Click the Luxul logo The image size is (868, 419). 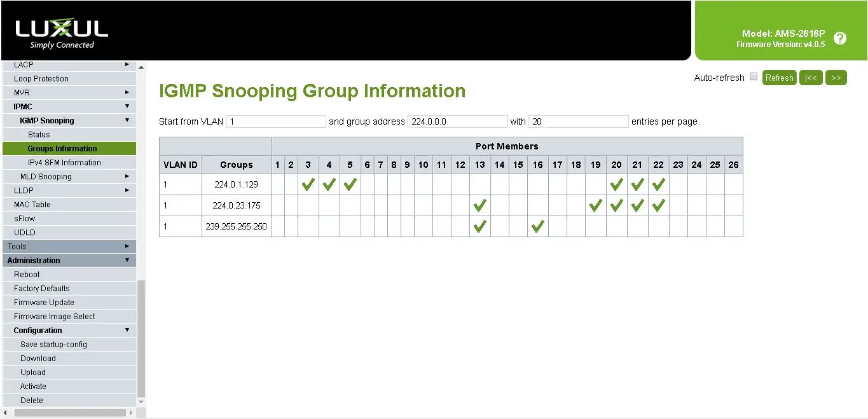pos(62,33)
